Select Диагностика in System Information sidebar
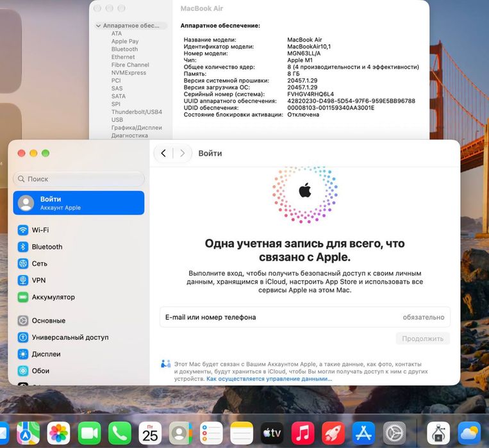This screenshot has width=489, height=448. click(x=129, y=135)
